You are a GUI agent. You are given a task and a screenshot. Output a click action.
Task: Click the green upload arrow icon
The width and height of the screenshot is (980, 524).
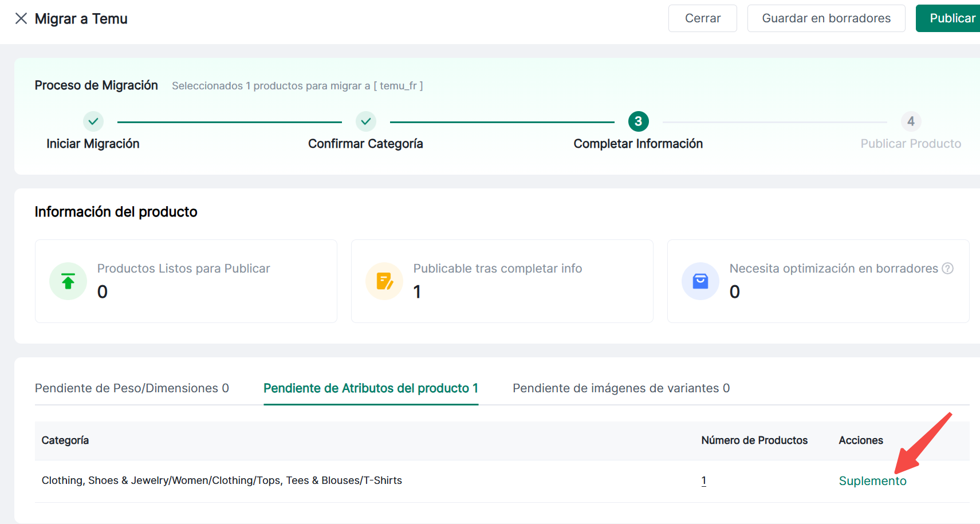coord(68,281)
